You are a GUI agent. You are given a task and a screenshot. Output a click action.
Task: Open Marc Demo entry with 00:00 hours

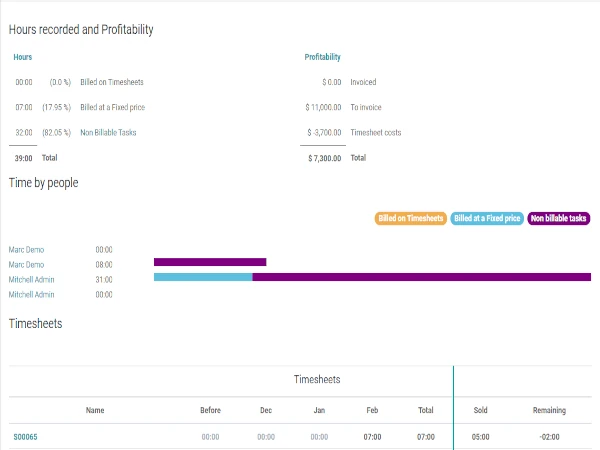pyautogui.click(x=26, y=249)
